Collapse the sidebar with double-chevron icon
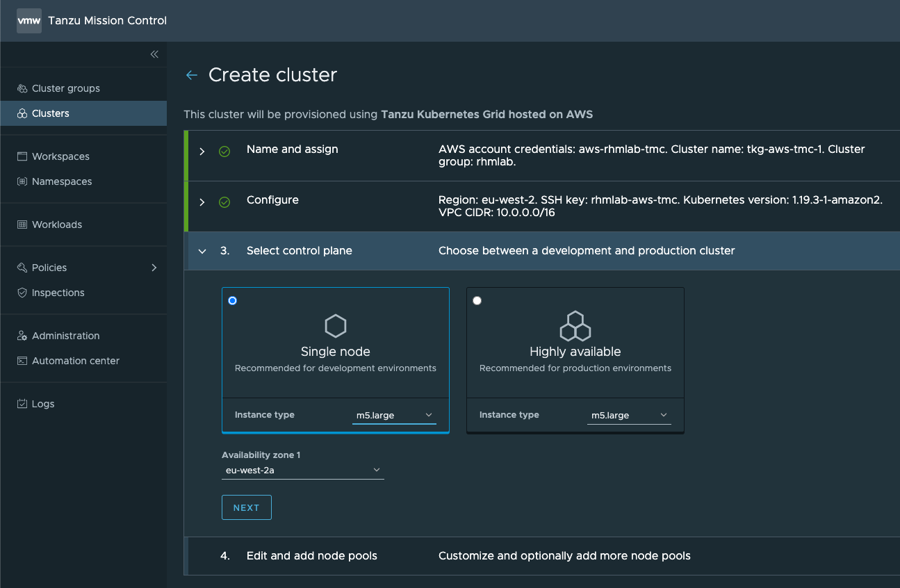 (154, 54)
